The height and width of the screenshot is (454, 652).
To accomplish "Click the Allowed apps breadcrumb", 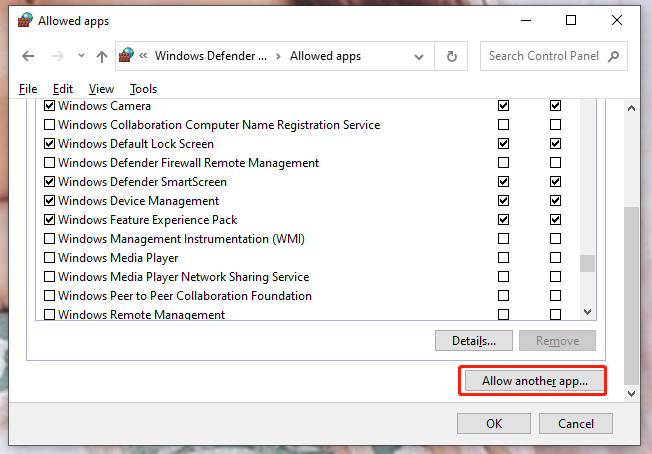I will point(325,56).
